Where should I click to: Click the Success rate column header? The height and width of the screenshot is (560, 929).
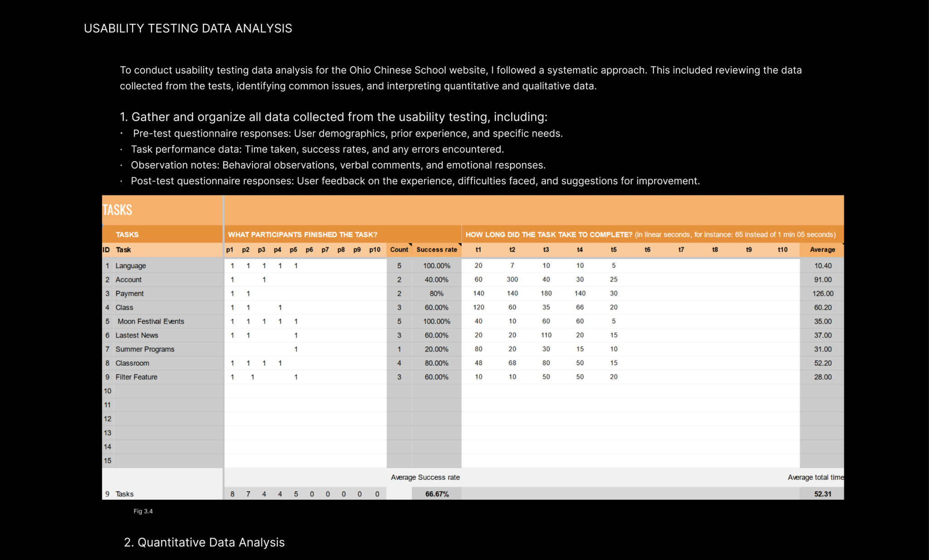point(437,250)
